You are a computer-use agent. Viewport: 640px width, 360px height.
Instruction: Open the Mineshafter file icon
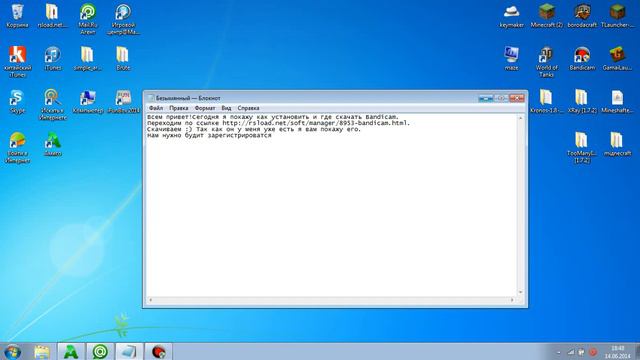click(617, 101)
